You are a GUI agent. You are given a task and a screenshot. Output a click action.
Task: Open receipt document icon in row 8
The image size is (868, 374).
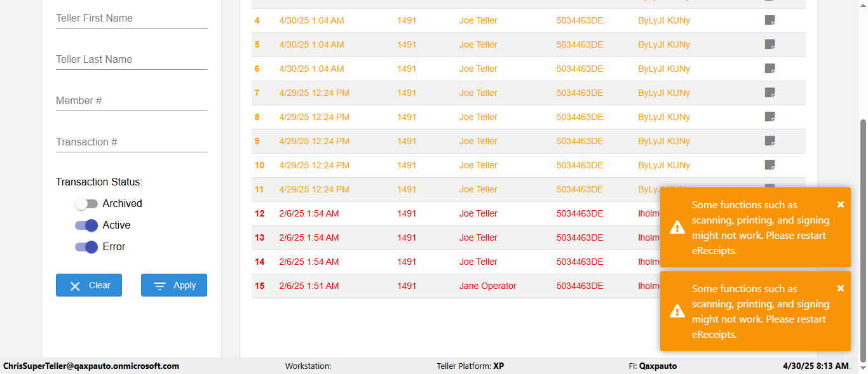770,117
